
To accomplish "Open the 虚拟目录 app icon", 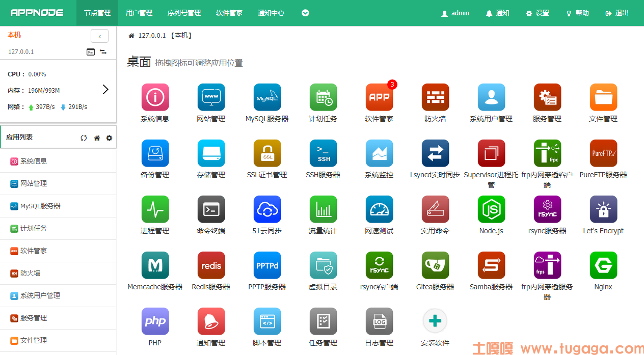I will click(x=323, y=265).
